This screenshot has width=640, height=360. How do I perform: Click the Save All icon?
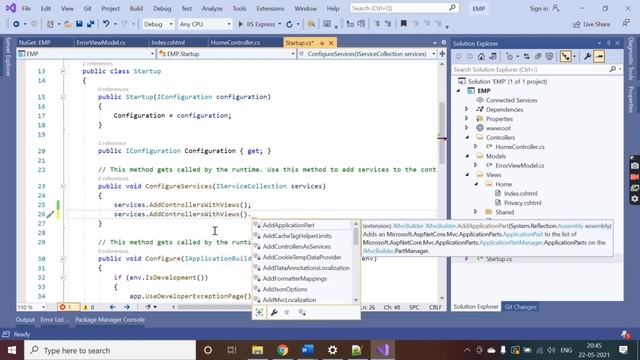[90, 24]
